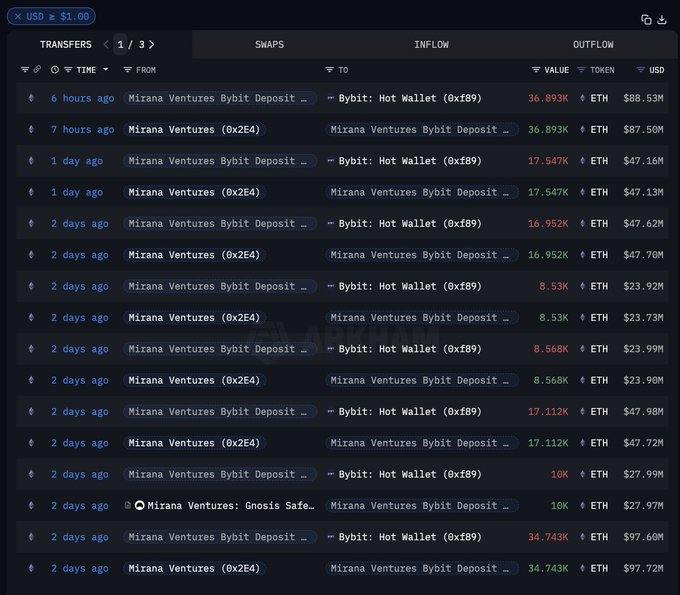Open Mirana Ventures (0x2E4) in $97.72M row

click(194, 568)
